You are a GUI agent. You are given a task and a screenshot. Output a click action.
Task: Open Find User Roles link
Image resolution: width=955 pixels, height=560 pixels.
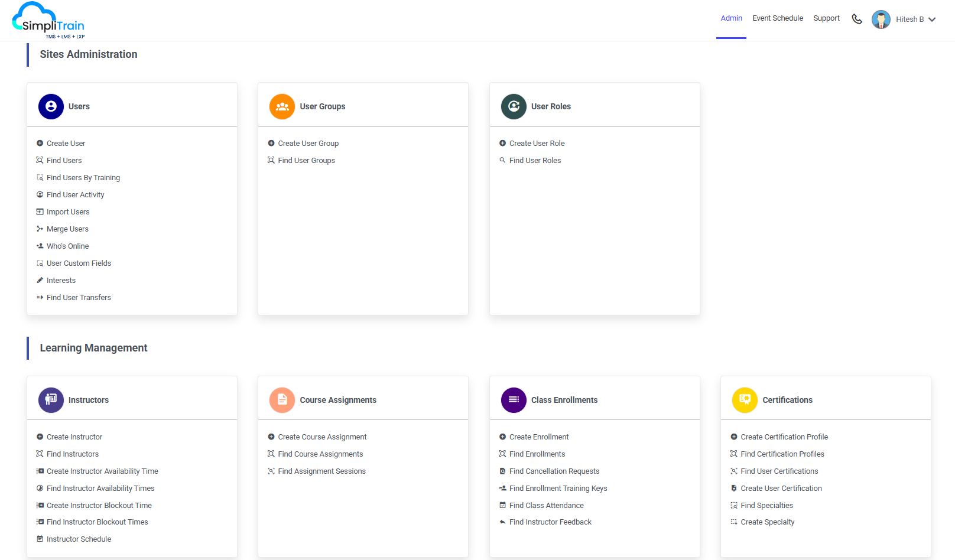pyautogui.click(x=535, y=161)
